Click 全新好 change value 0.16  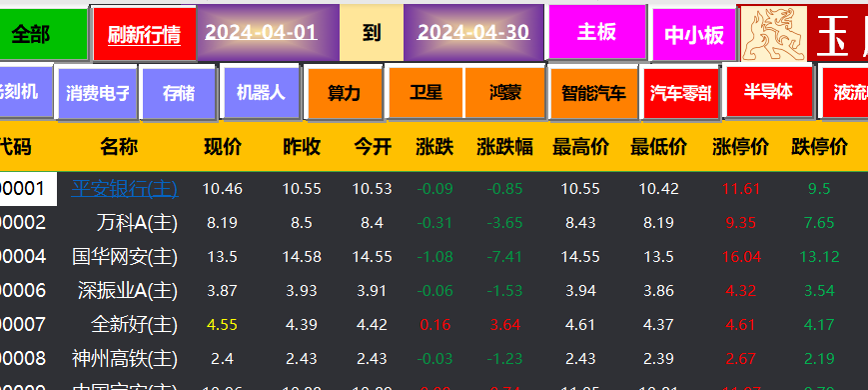435,325
